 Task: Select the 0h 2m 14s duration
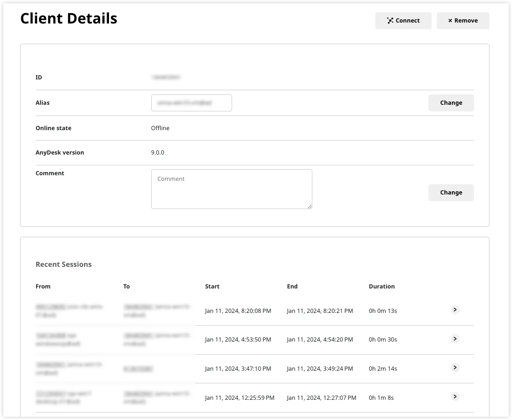pos(383,369)
